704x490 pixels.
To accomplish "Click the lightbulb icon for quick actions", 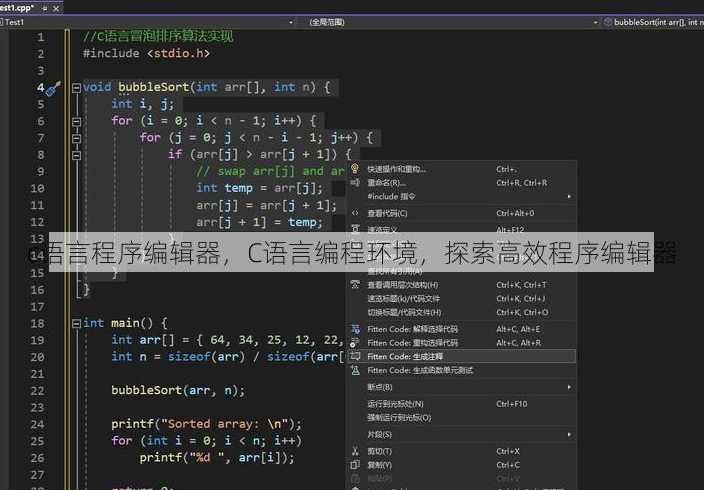I will (355, 168).
